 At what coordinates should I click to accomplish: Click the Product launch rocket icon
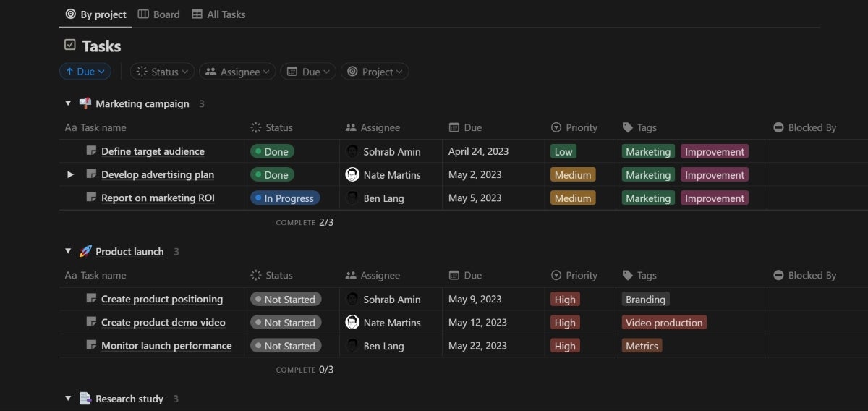(85, 251)
